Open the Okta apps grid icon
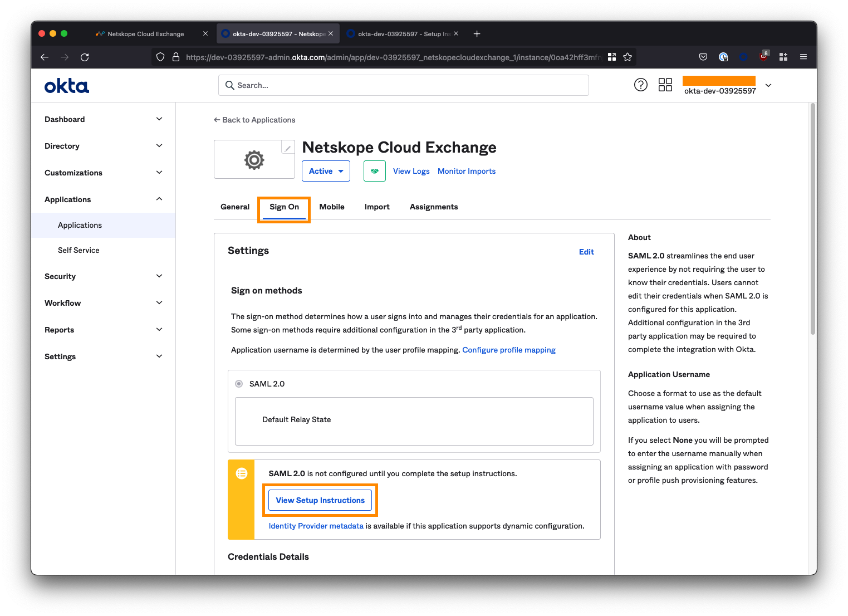Viewport: 848px width, 616px height. pos(665,85)
